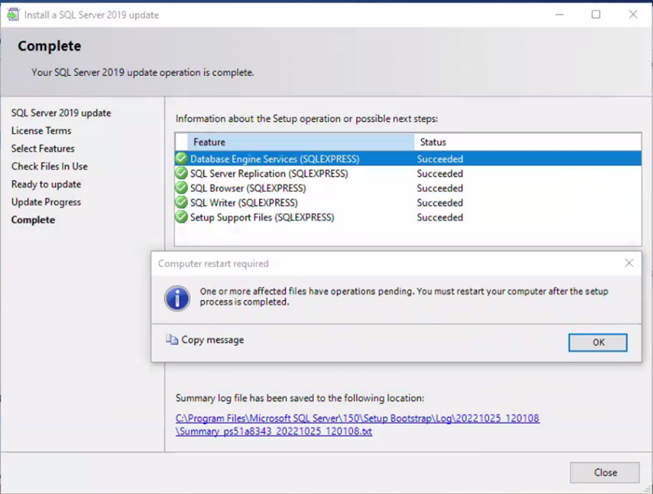This screenshot has width=653, height=494.
Task: Select the SQL Server Replication (SQLEXPRESS) row
Action: 408,173
